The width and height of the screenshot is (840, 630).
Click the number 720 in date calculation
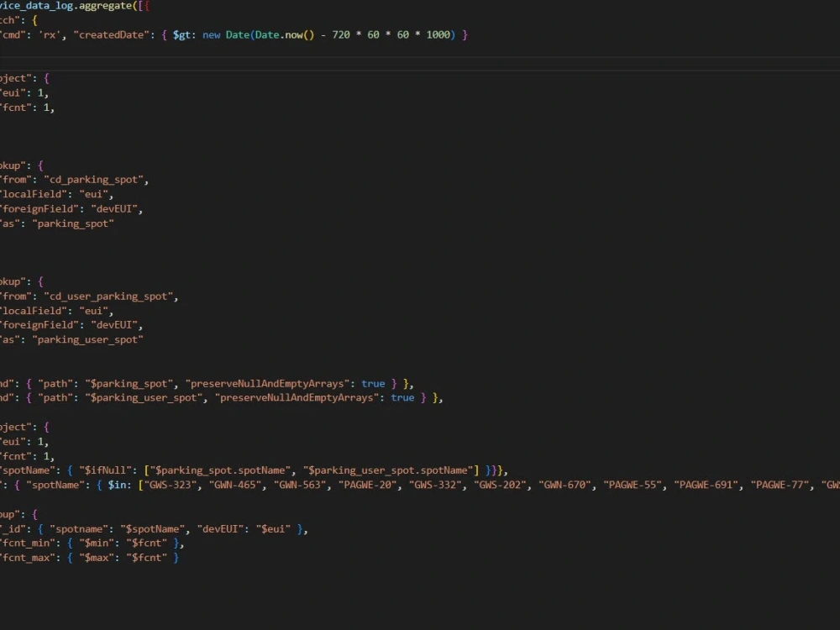pos(341,34)
